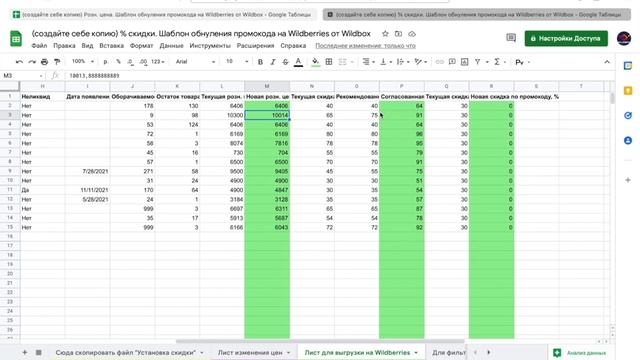Viewport: 640px width, 360px height.
Task: Undo the last action in the toolbar
Action: pyautogui.click(x=19, y=62)
